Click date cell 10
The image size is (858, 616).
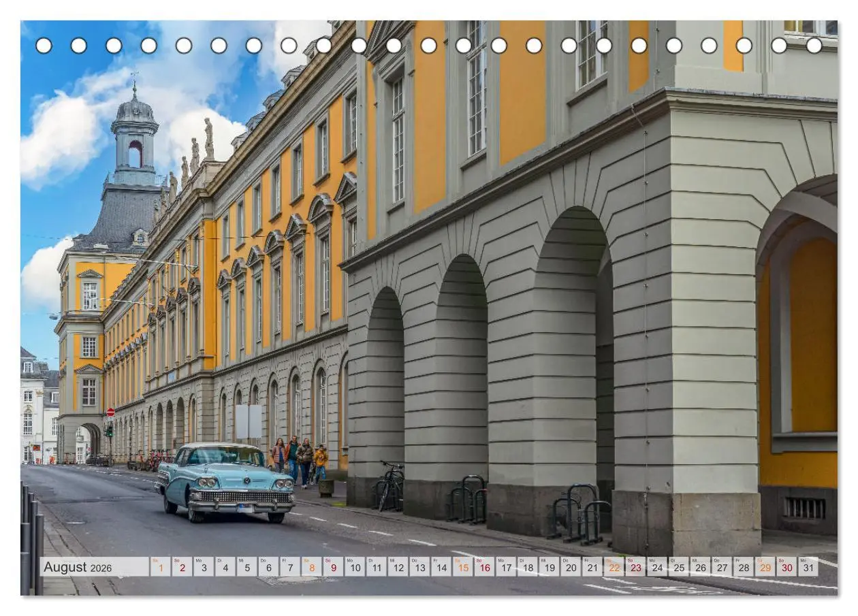tap(355, 567)
